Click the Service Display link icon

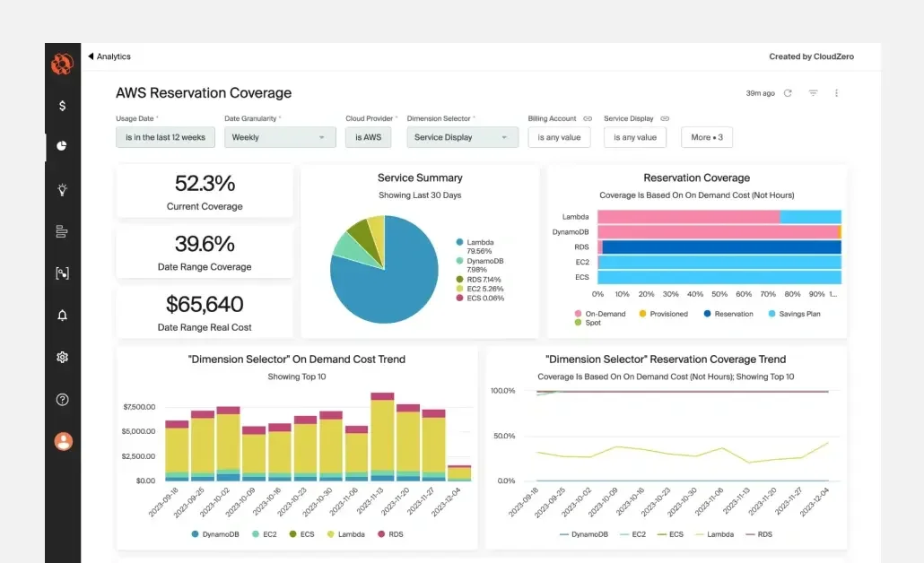[665, 118]
